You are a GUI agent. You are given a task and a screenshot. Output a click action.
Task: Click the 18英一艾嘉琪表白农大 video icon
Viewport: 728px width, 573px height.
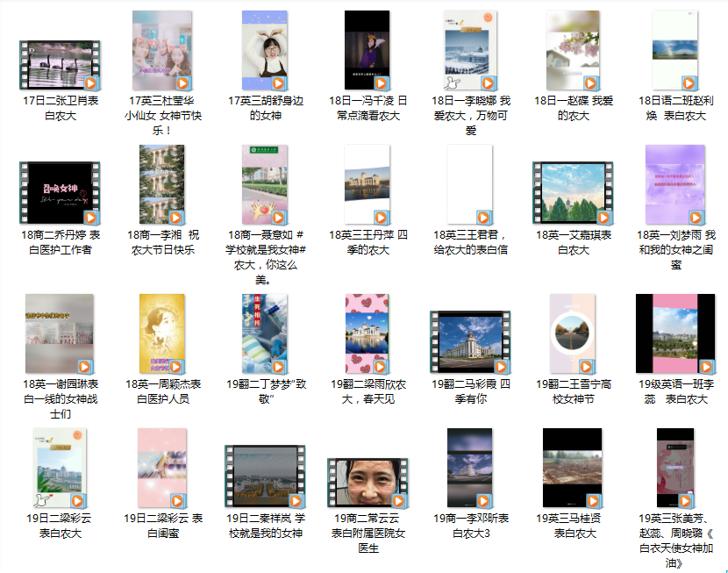tap(573, 192)
